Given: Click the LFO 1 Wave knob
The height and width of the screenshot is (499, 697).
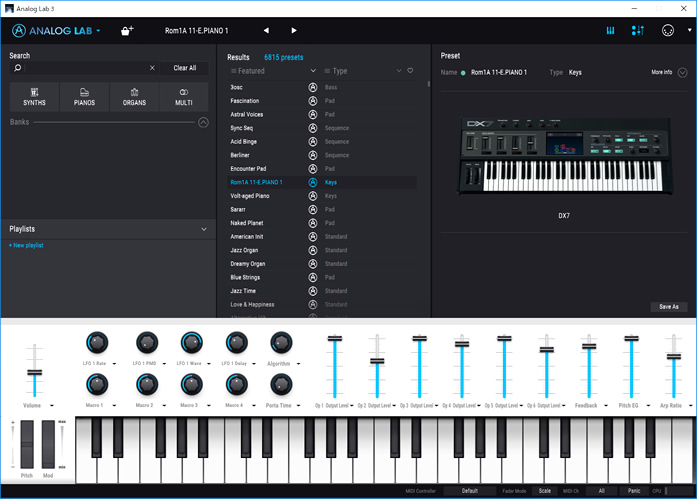Looking at the screenshot, I should click(x=192, y=343).
